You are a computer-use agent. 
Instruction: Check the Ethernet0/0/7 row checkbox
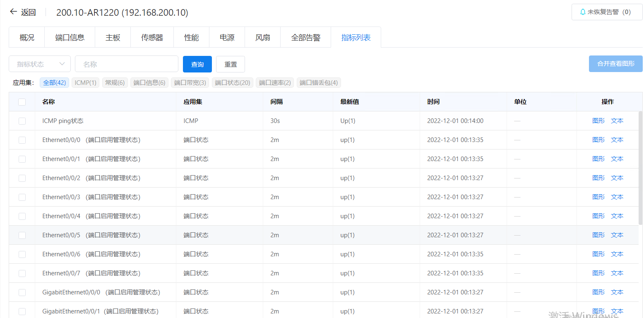(x=22, y=273)
